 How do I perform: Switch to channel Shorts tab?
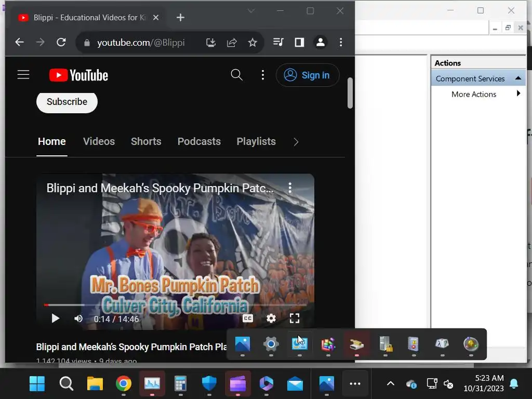pyautogui.click(x=146, y=141)
